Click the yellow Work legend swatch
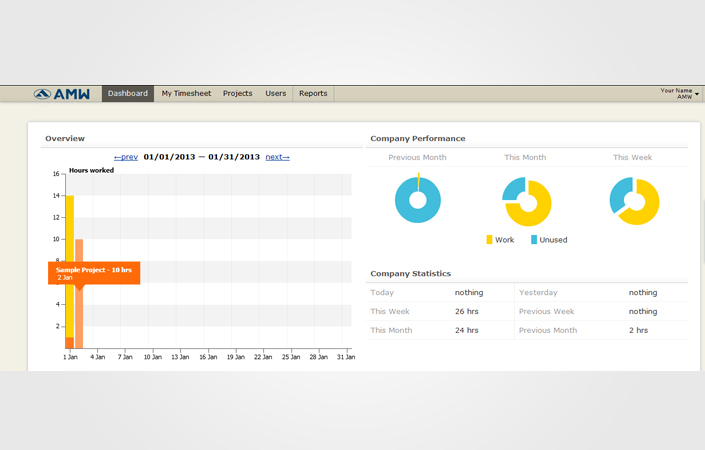Image resolution: width=705 pixels, height=450 pixels. (489, 240)
